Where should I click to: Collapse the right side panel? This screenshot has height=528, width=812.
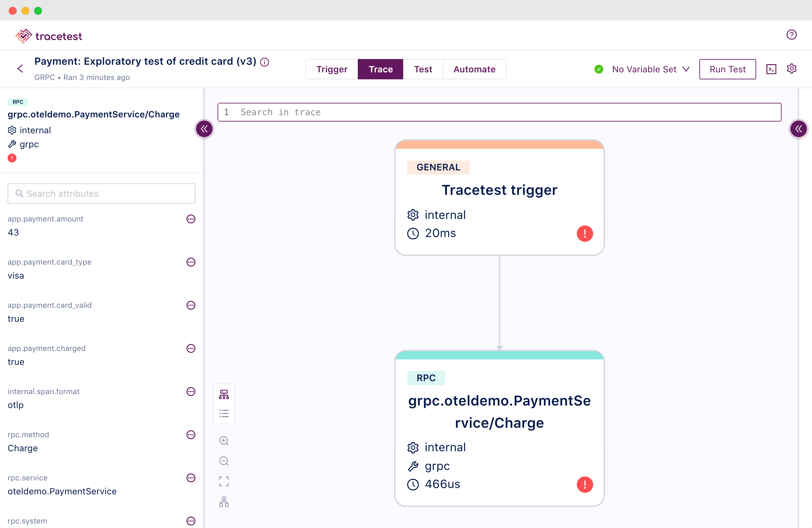click(798, 129)
